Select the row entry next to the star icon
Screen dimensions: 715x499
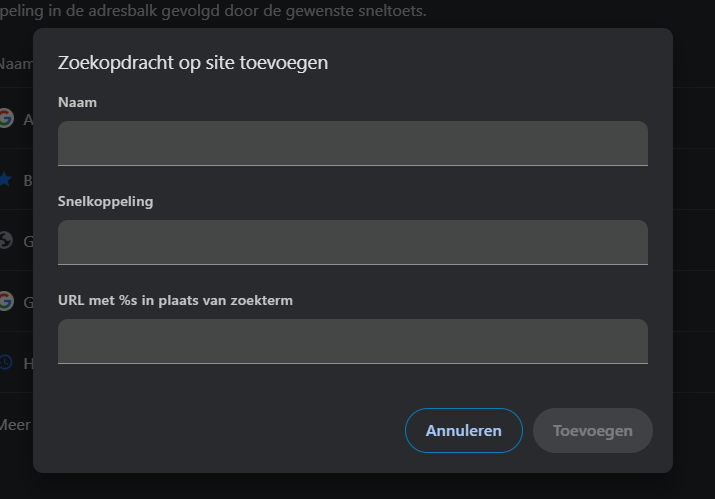[x=28, y=181]
